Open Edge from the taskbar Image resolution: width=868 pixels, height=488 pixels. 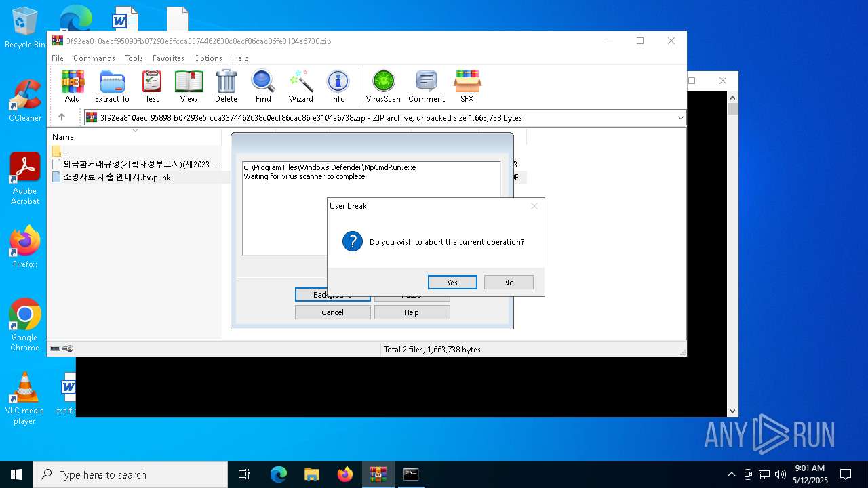coord(279,474)
